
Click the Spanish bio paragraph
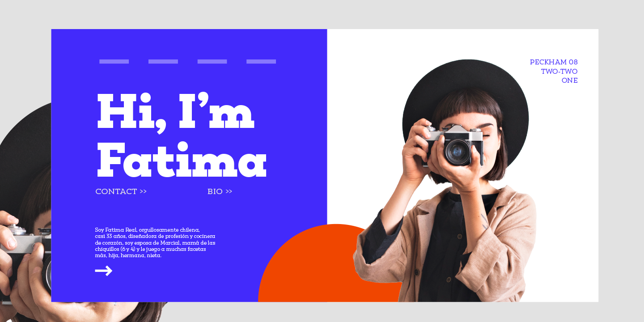click(155, 242)
